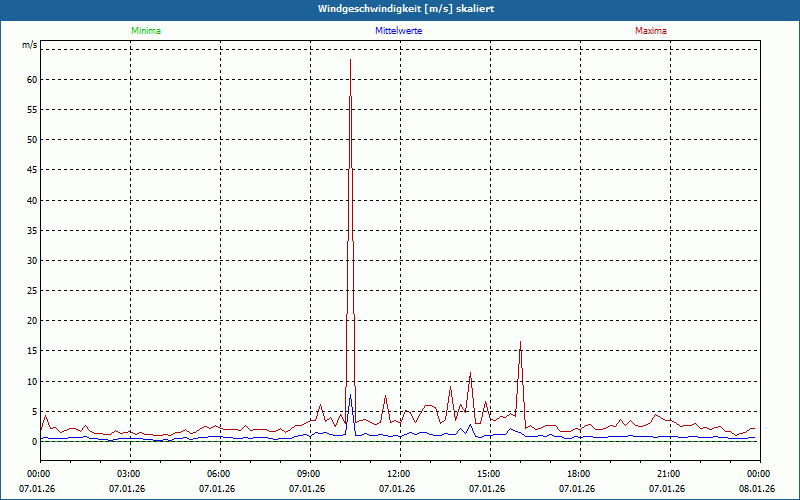Click the 30 value on the y-axis
Image resolution: width=800 pixels, height=500 pixels.
pyautogui.click(x=32, y=261)
